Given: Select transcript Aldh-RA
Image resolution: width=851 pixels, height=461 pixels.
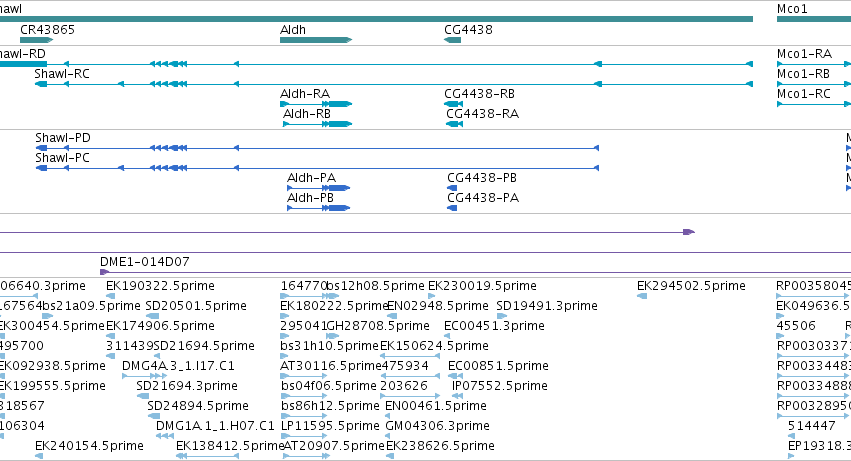Looking at the screenshot, I should click(x=305, y=94).
